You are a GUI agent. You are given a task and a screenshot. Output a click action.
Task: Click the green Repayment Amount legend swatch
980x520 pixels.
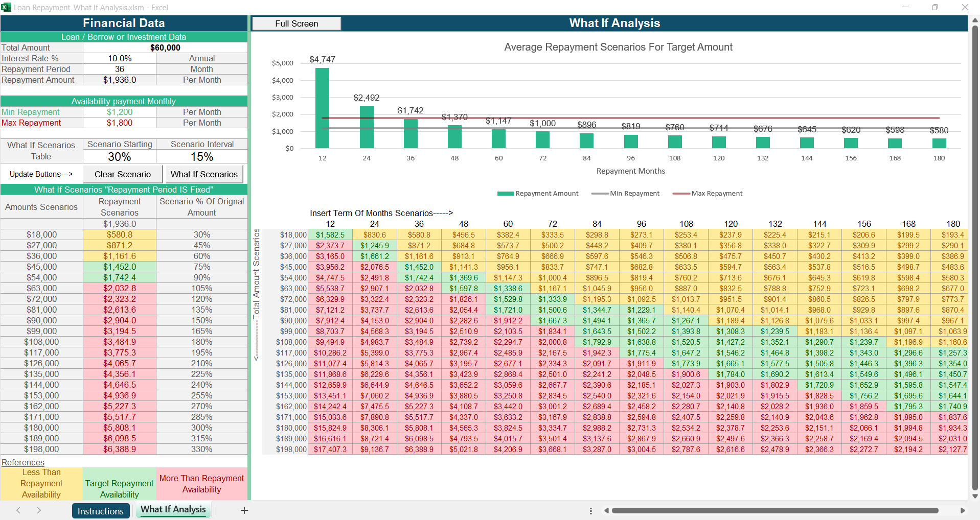click(505, 194)
